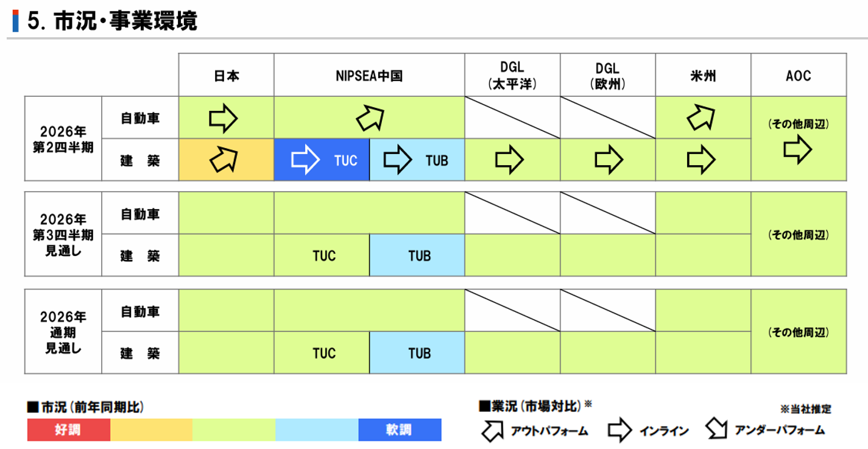This screenshot has width=868, height=449.
Task: Select the green swatch in the 市況 legend
Action: click(x=234, y=430)
